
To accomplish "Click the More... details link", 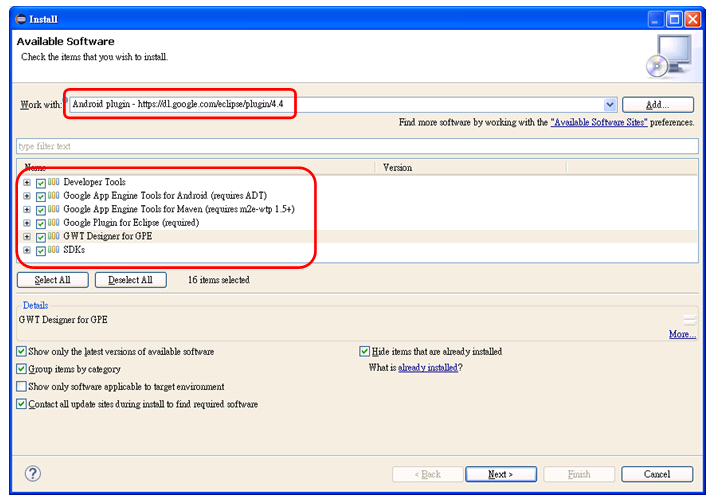I will [x=682, y=334].
